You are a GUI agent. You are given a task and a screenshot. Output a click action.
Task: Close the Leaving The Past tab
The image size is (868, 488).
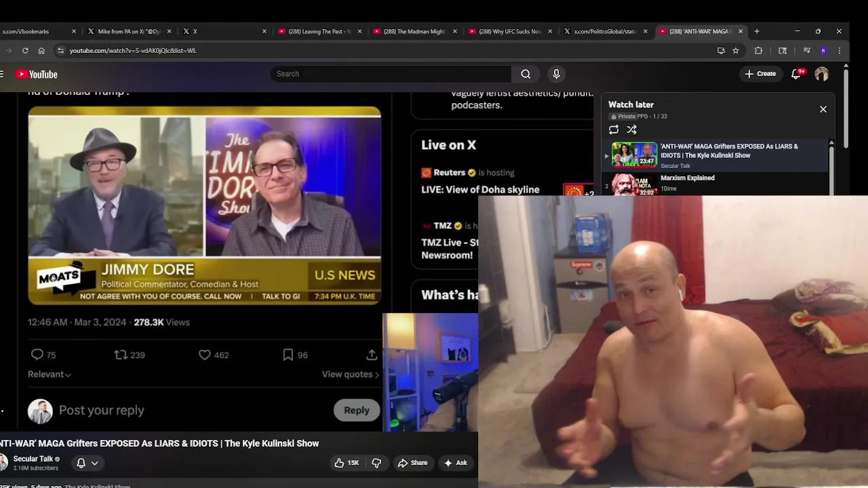pos(359,31)
